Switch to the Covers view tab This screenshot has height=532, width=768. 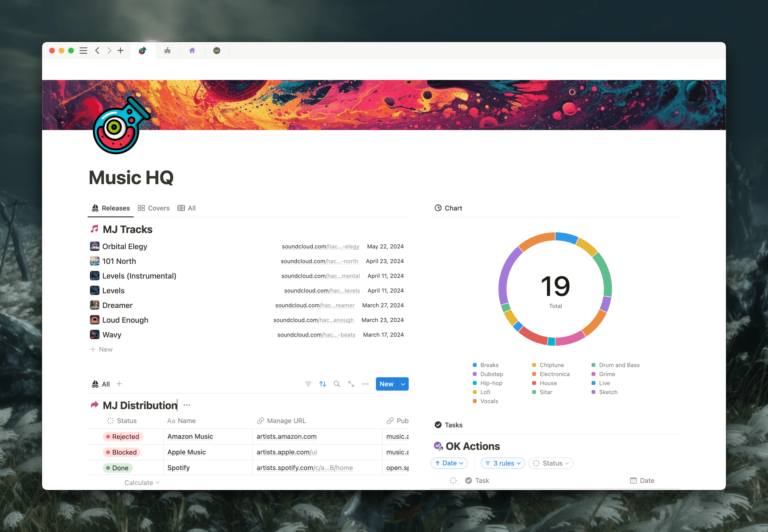tap(153, 208)
